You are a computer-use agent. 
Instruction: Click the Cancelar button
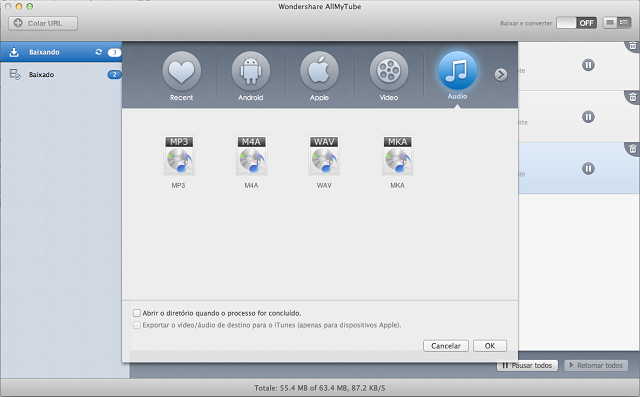pos(446,346)
